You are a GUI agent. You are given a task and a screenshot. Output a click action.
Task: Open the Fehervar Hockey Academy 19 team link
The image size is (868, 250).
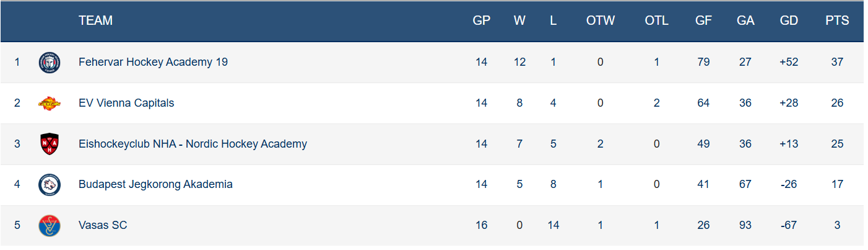point(153,62)
